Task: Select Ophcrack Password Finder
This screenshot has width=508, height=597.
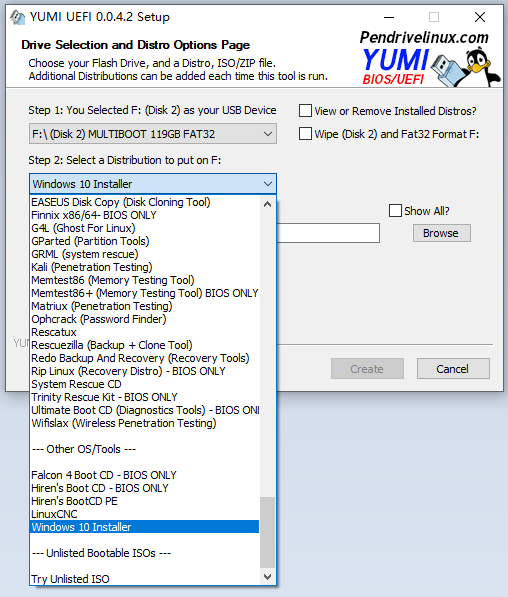Action: [x=145, y=319]
